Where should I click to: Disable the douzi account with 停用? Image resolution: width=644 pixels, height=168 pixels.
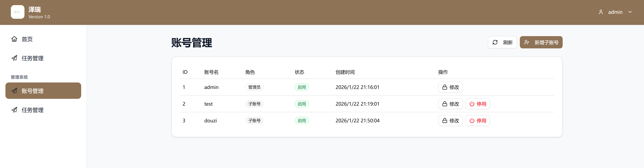coord(478,121)
